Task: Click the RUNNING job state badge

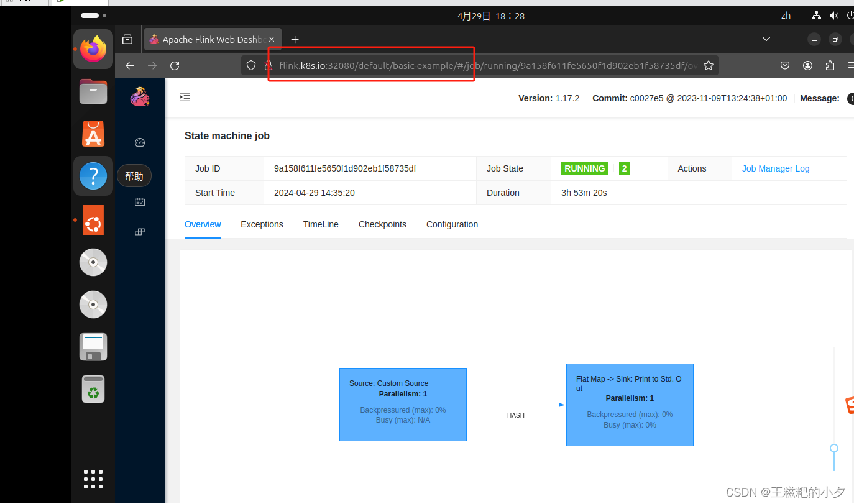Action: click(584, 168)
